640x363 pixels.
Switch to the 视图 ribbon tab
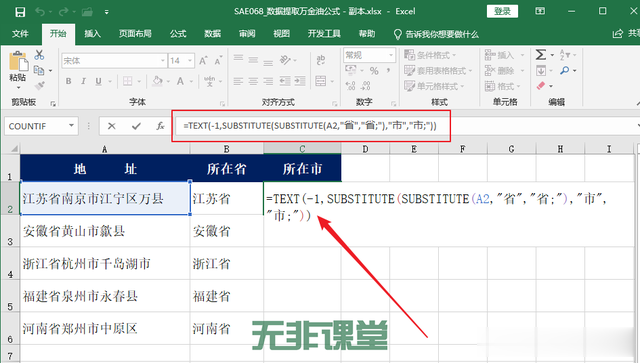click(x=281, y=33)
